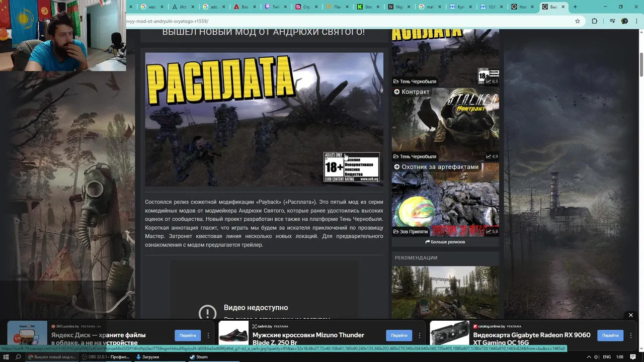Close the "Ист" tab
The width and height of the screenshot is (644, 362).
click(x=194, y=7)
